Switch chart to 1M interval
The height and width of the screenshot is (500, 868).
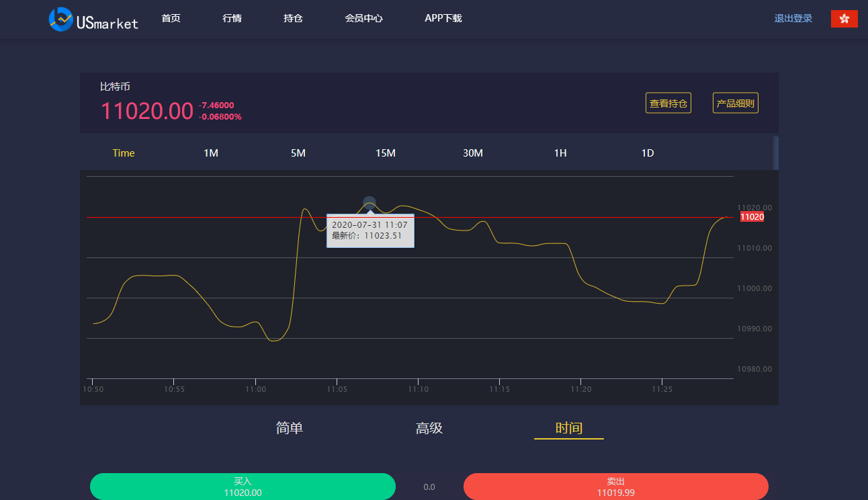point(211,153)
